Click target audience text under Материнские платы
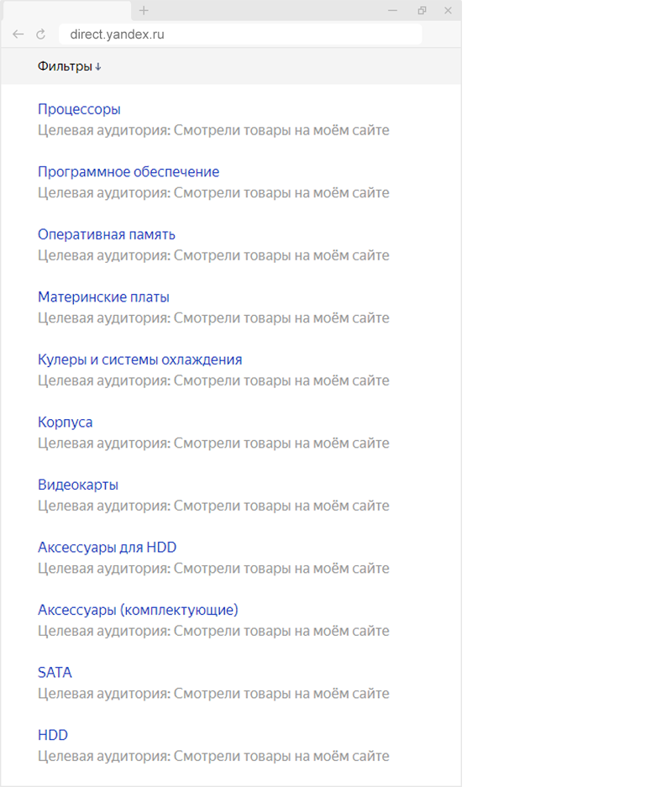This screenshot has height=787, width=672. tap(213, 318)
